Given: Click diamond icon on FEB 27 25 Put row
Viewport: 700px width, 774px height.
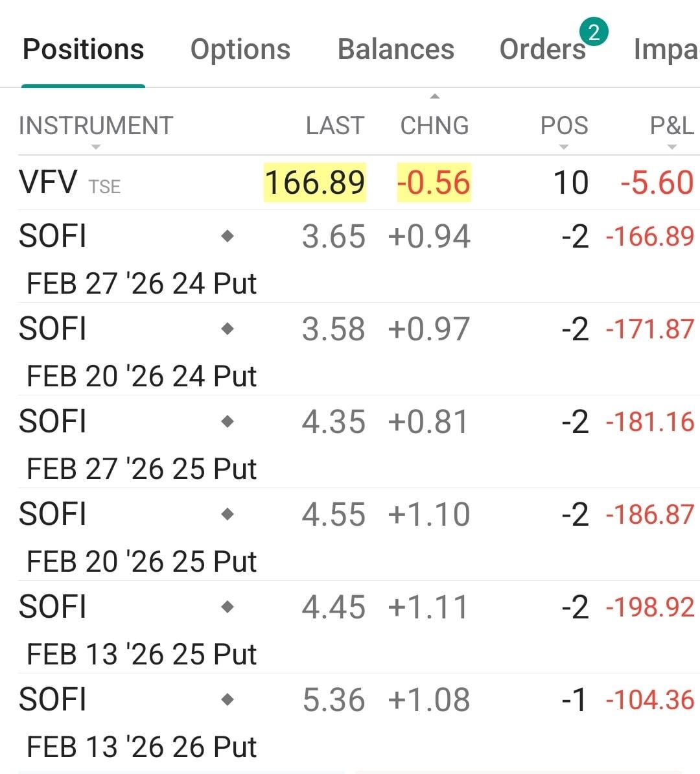Looking at the screenshot, I should pyautogui.click(x=227, y=422).
